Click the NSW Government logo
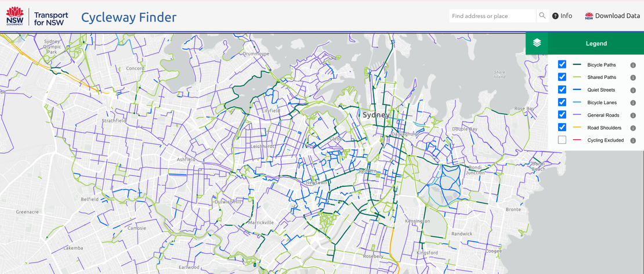Screen dimensions: 644x274 pyautogui.click(x=15, y=16)
